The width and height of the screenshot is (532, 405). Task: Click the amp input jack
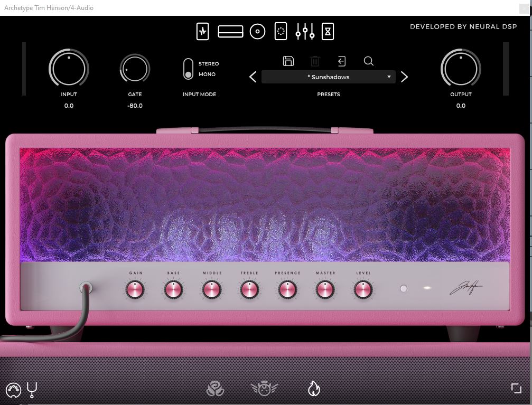pos(86,288)
